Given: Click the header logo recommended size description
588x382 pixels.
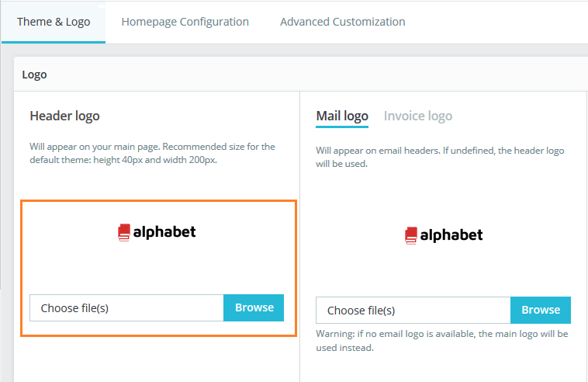Looking at the screenshot, I should (152, 153).
